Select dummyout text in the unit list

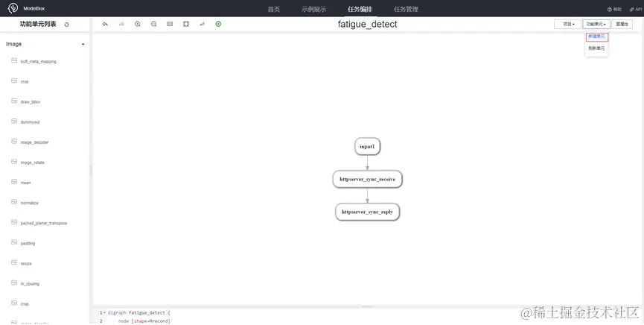coord(30,122)
